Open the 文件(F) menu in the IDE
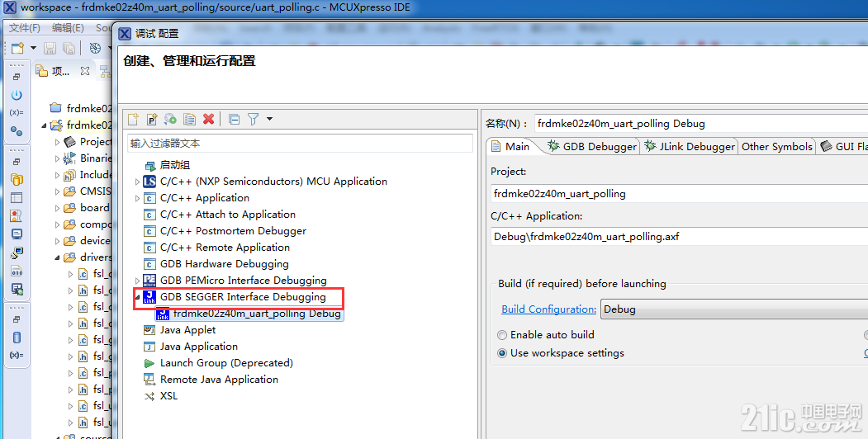Screen dimensions: 868x439 (24, 28)
